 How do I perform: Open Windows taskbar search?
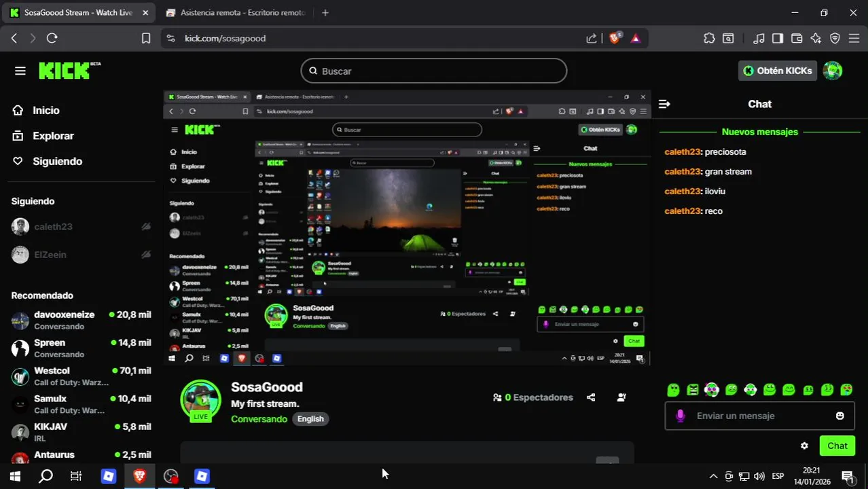pyautogui.click(x=46, y=476)
